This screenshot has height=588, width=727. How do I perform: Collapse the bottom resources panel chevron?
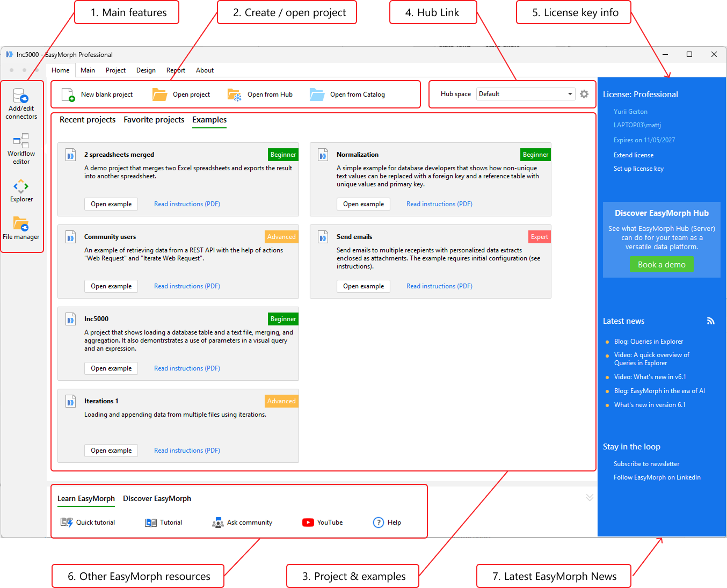pos(590,497)
